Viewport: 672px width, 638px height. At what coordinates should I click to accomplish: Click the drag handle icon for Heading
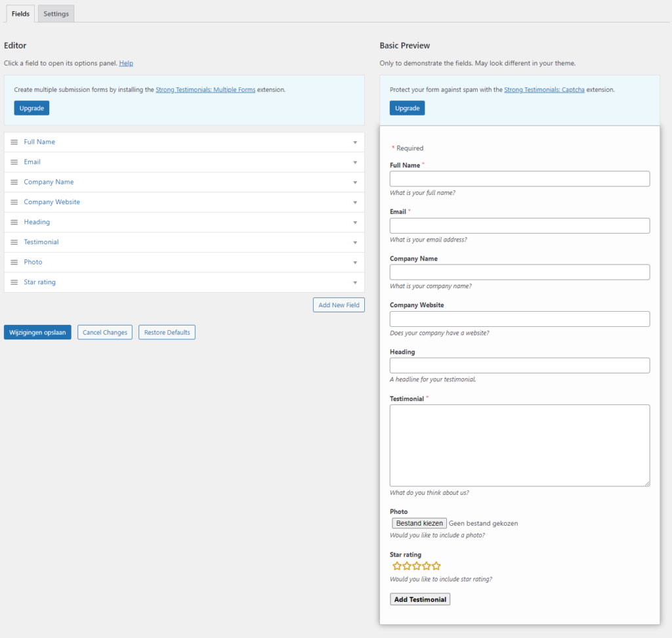pyautogui.click(x=14, y=222)
